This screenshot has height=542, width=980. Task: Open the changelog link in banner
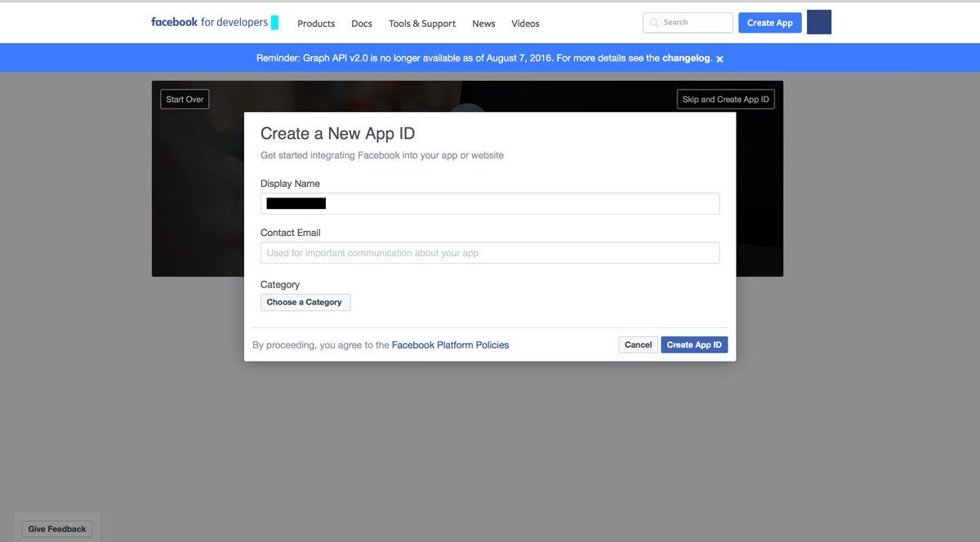[x=687, y=59]
